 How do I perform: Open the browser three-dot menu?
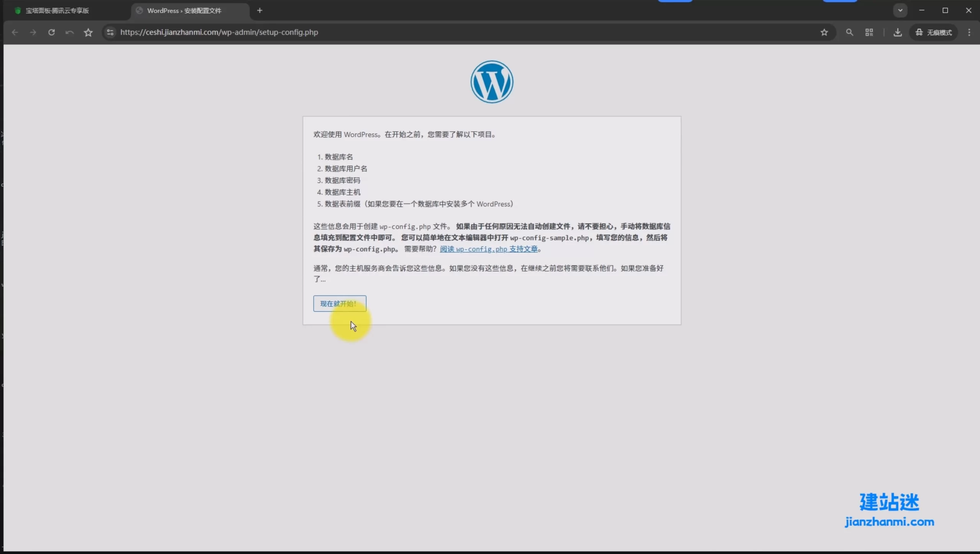(x=969, y=33)
